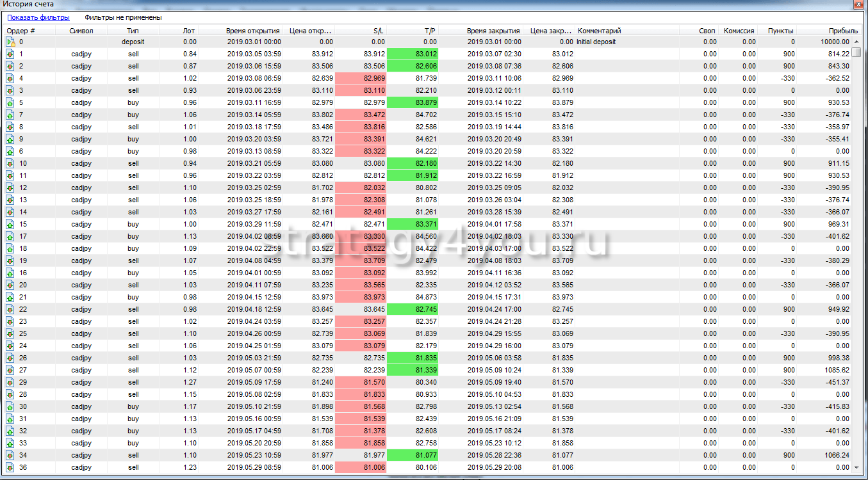This screenshot has width=868, height=480.
Task: Click the sell icon for order 1
Action: [x=10, y=54]
